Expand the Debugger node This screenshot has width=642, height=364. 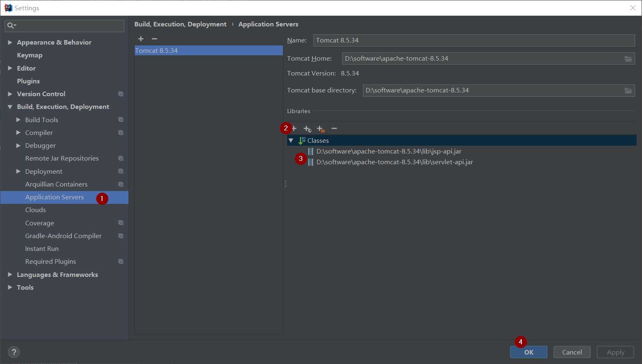tap(18, 145)
